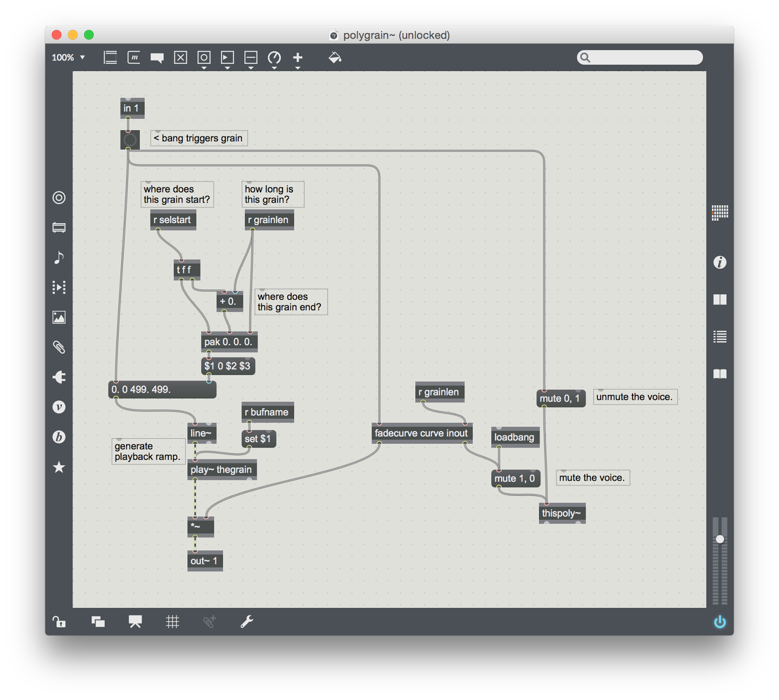Open the list-view console icon in right sidebar
This screenshot has width=779, height=700.
(x=720, y=336)
